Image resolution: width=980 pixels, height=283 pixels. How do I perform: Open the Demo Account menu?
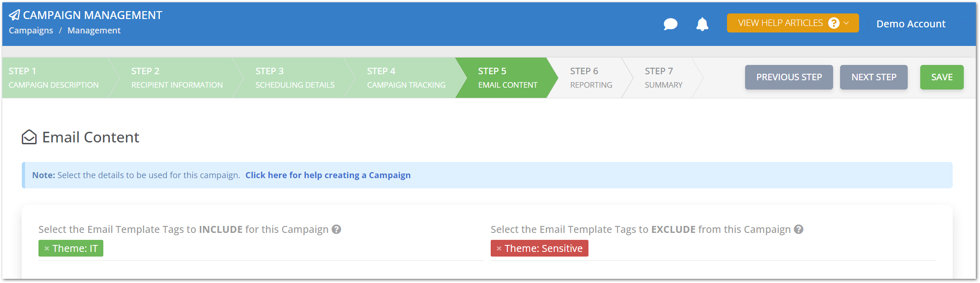(x=910, y=24)
